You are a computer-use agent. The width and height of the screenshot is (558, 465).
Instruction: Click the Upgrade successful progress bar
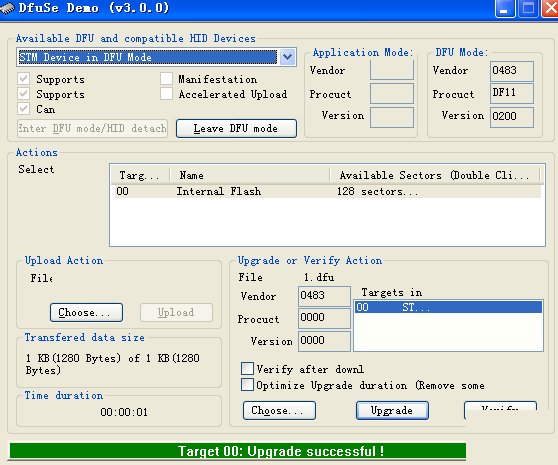238,451
